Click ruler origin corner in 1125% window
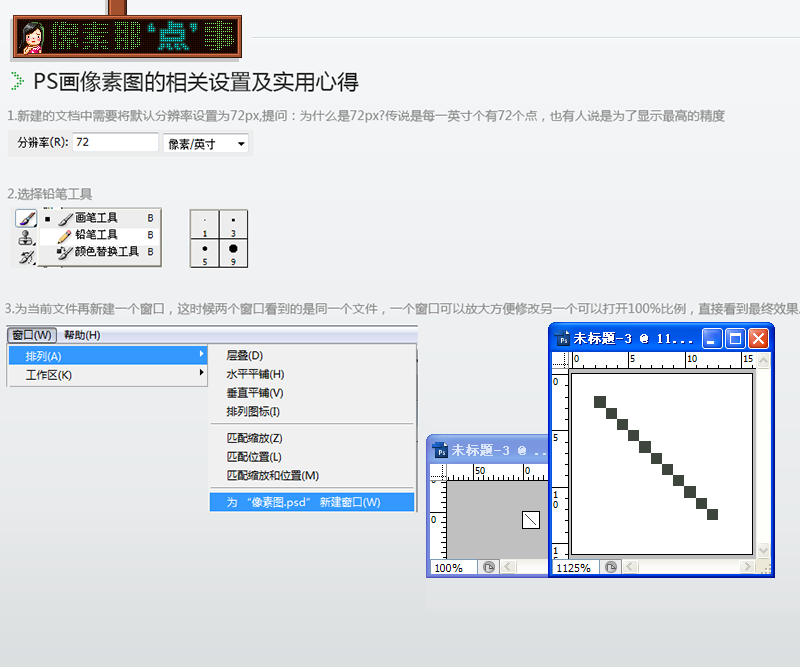The width and height of the screenshot is (800, 667). tap(560, 360)
